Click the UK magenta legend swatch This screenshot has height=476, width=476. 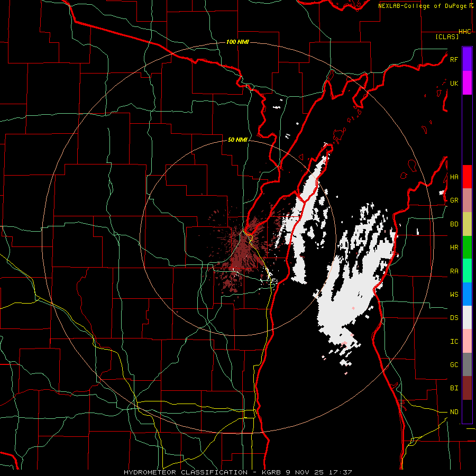point(467,83)
